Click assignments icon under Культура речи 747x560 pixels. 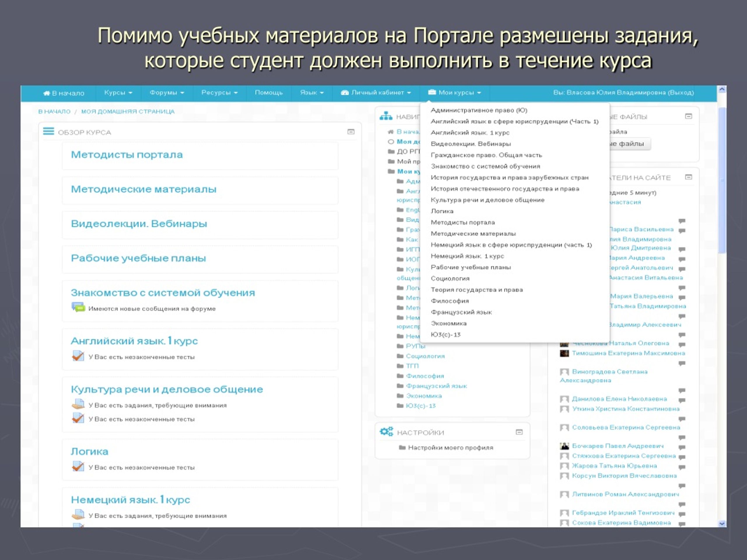point(78,404)
